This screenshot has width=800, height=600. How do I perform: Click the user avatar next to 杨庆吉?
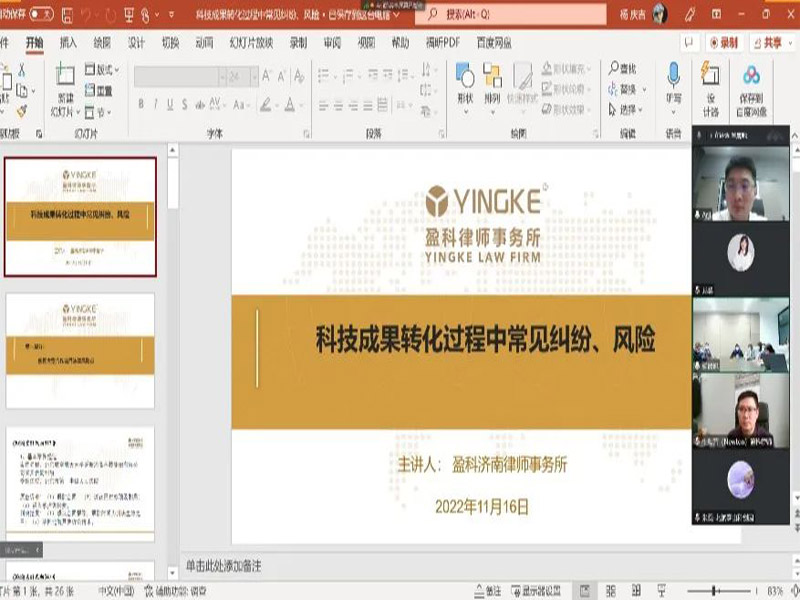pyautogui.click(x=660, y=14)
